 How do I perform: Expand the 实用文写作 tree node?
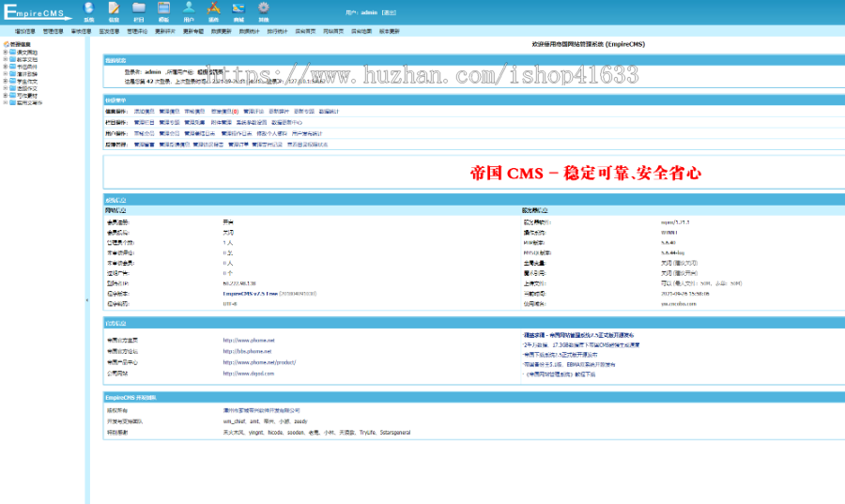point(6,102)
